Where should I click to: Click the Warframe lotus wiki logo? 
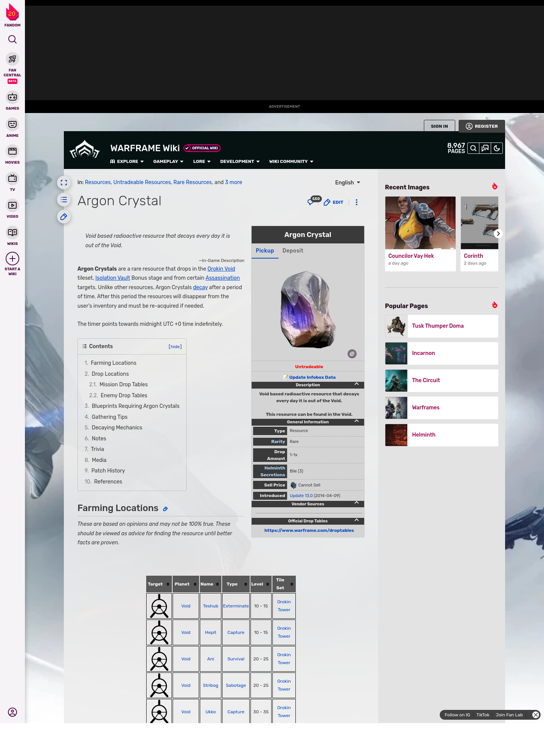pos(85,149)
